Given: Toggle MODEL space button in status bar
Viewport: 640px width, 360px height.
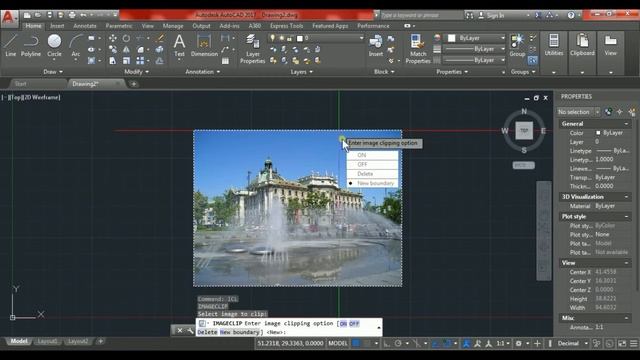Looking at the screenshot, I should (x=338, y=344).
